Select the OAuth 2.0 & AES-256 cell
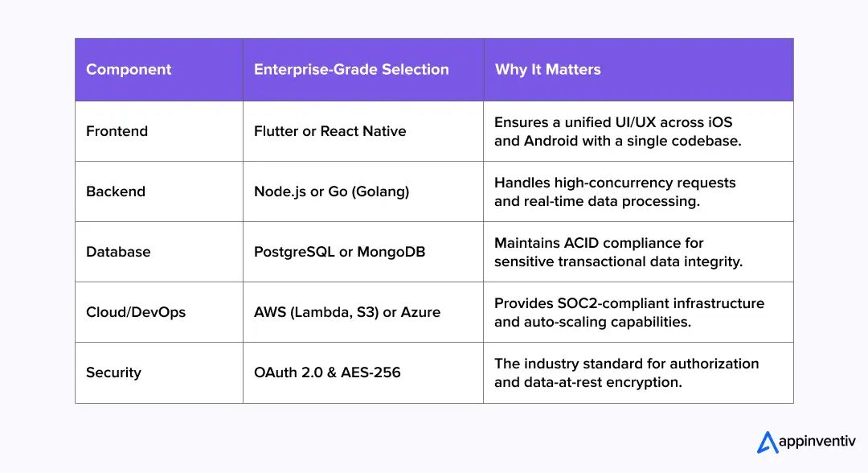Screen dimensions: 868x473 coord(327,372)
